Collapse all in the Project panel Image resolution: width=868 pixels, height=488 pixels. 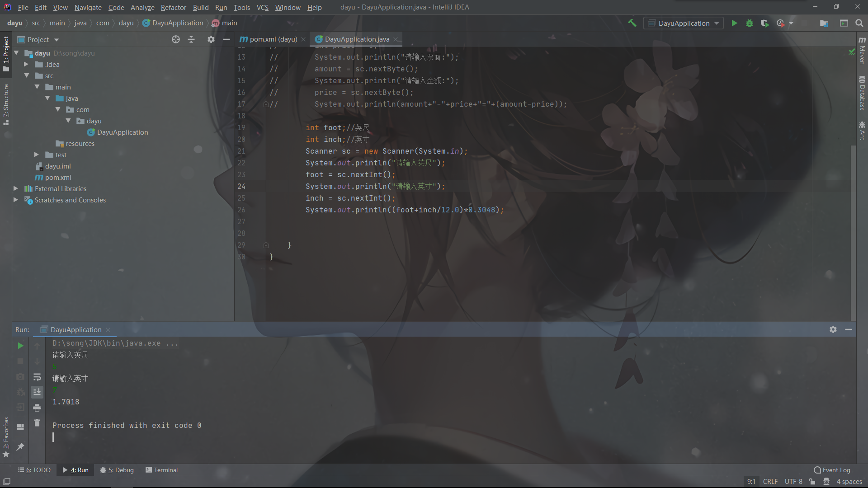(191, 39)
